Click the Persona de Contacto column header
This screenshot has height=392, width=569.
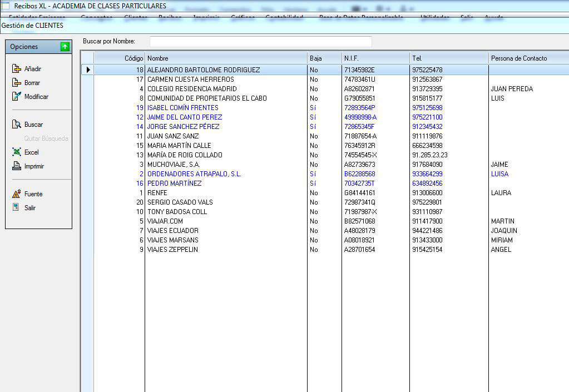point(527,58)
